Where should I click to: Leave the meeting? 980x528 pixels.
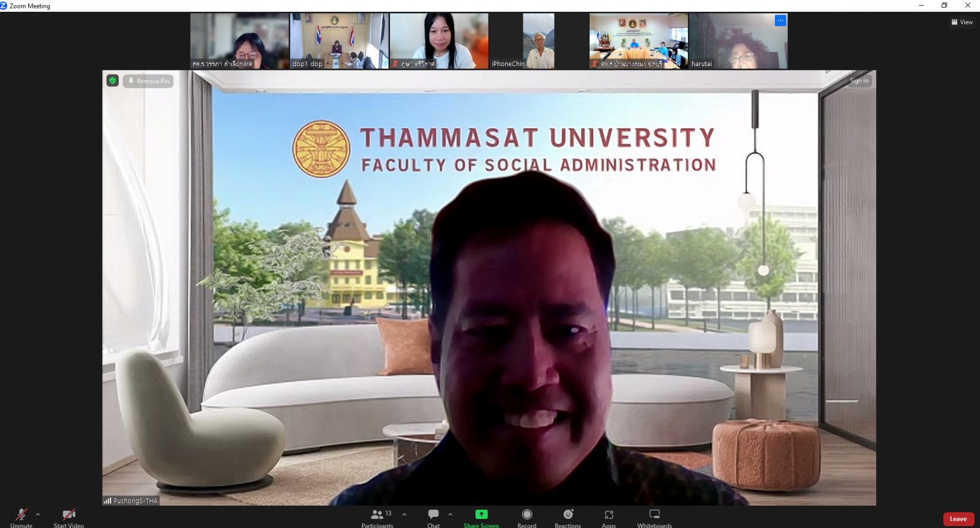pyautogui.click(x=958, y=519)
